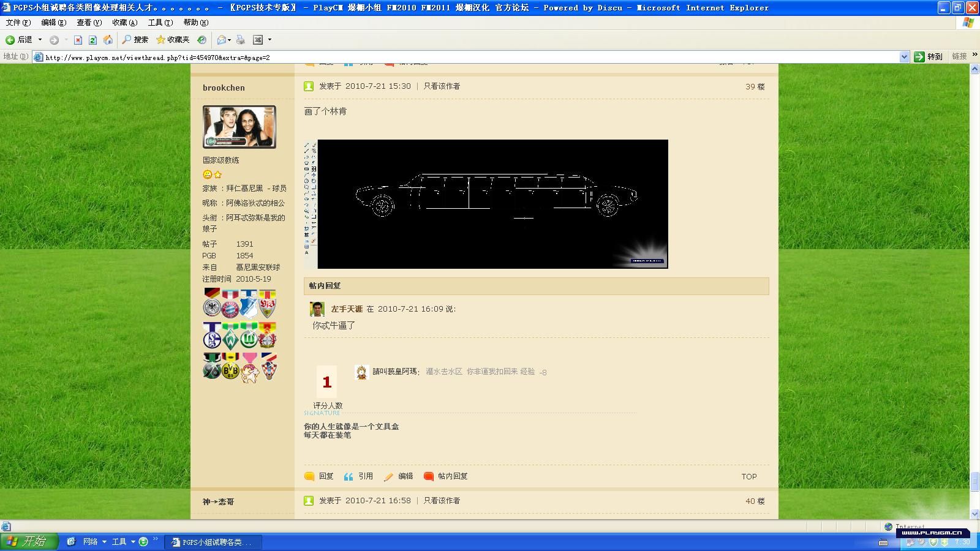Click the Stop loading icon in toolbar
The height and width of the screenshot is (551, 980).
(78, 40)
